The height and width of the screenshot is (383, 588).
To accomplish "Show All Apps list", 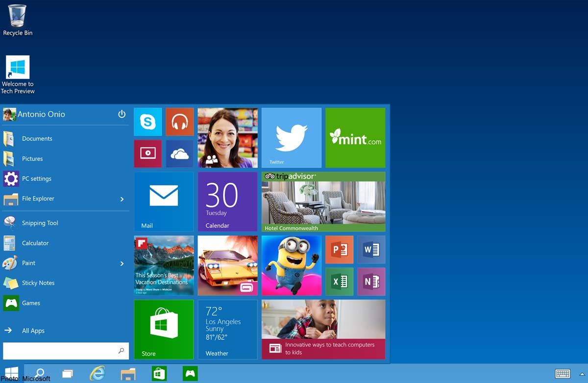I will click(66, 331).
